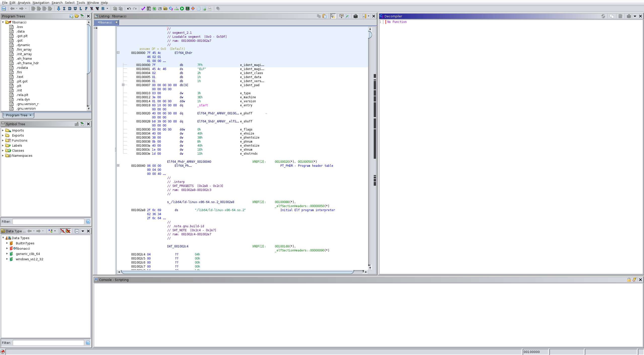Image resolution: width=644 pixels, height=355 pixels.
Task: Click the Disassemble (D) toolbar icon
Action: pos(70,9)
